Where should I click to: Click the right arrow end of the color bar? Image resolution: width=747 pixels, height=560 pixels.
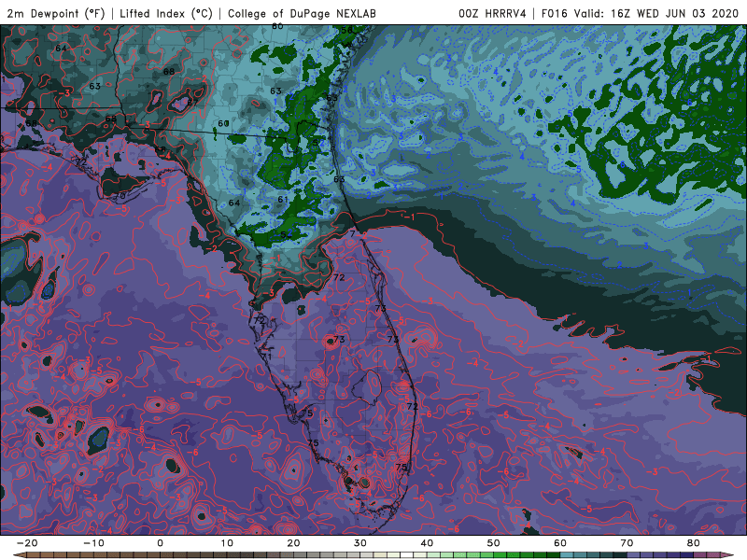pyautogui.click(x=727, y=555)
